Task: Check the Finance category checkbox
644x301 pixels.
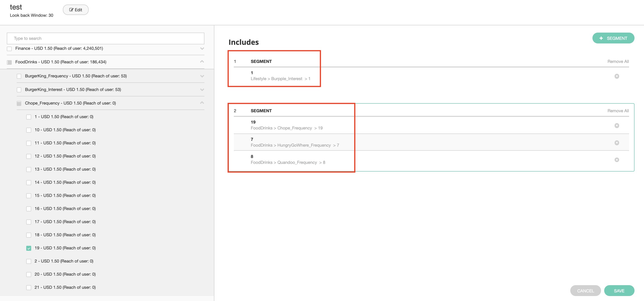Action: (x=9, y=48)
